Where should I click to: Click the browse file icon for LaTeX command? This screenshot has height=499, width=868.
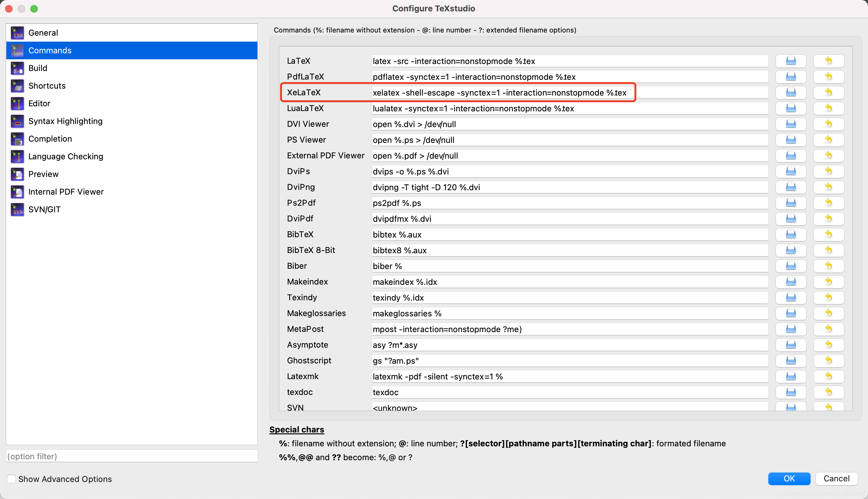pyautogui.click(x=790, y=61)
